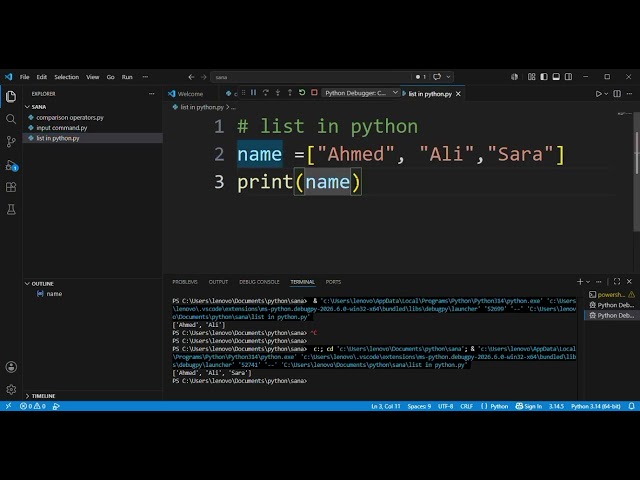Open the Edit menu
Image resolution: width=640 pixels, height=480 pixels.
[x=42, y=77]
